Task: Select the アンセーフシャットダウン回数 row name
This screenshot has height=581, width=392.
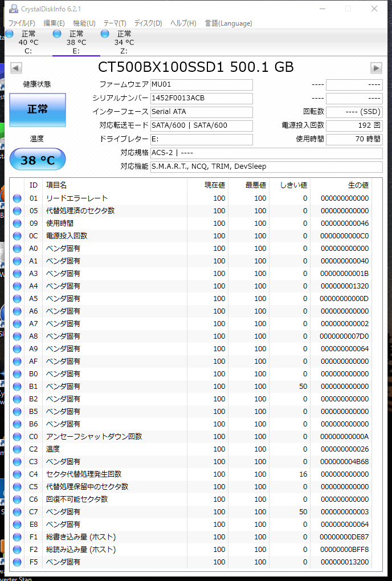Action: tap(94, 437)
